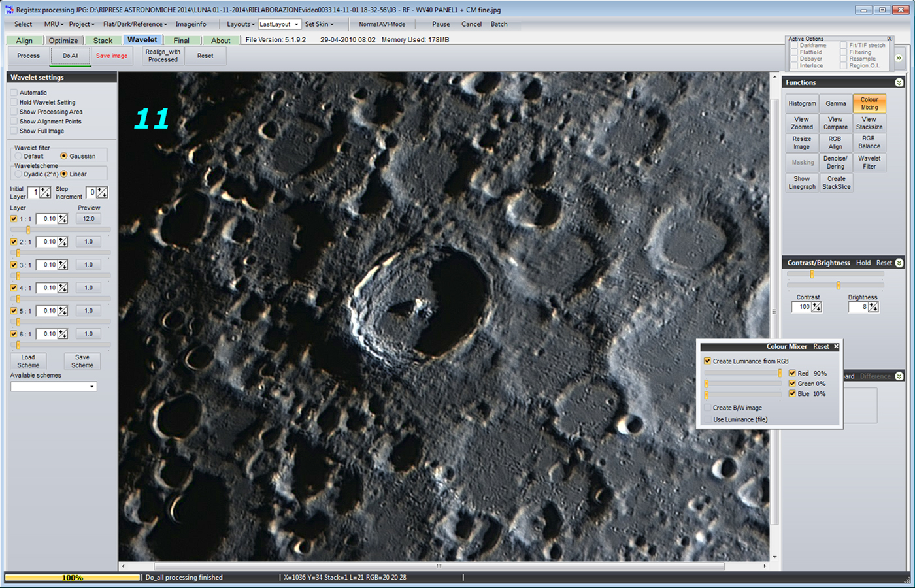Image resolution: width=915 pixels, height=588 pixels.
Task: Click Hold in Contrast/Brightness header
Action: 863,263
